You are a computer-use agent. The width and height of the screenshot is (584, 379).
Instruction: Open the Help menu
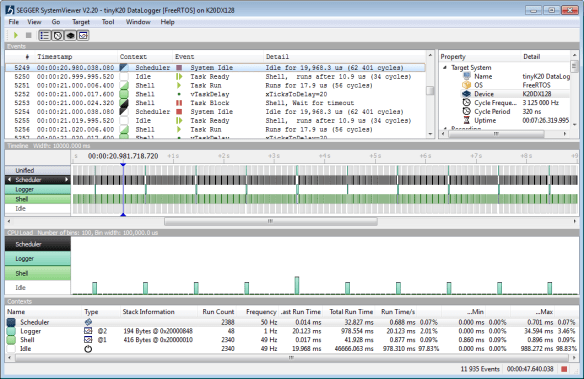[x=167, y=22]
